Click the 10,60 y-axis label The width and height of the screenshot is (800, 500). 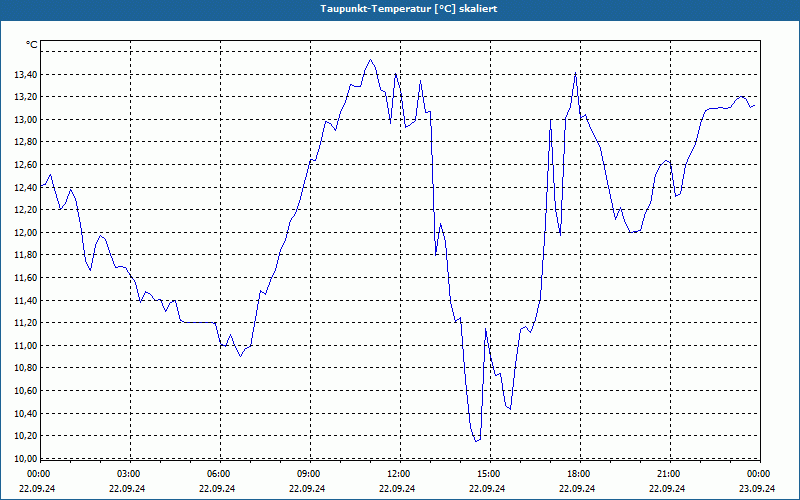coord(26,391)
